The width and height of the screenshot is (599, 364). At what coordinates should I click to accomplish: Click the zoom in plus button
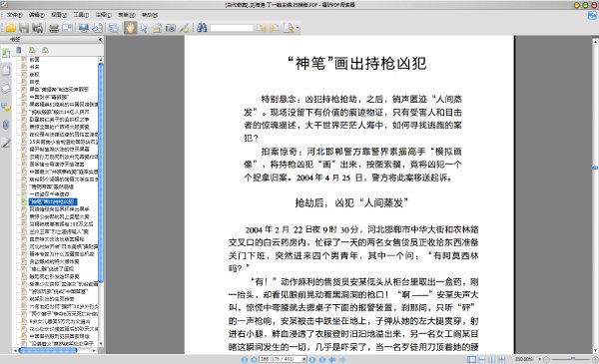click(595, 359)
